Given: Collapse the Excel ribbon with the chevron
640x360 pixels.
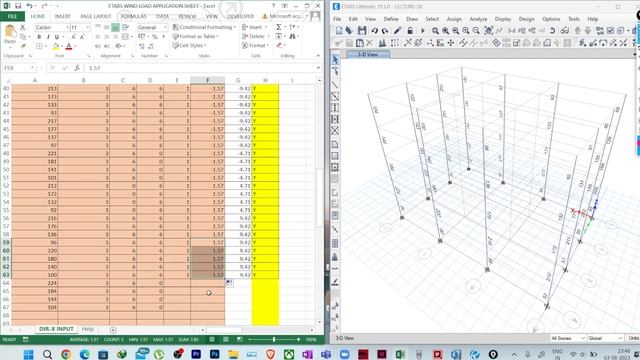Looking at the screenshot, I should pyautogui.click(x=318, y=56).
